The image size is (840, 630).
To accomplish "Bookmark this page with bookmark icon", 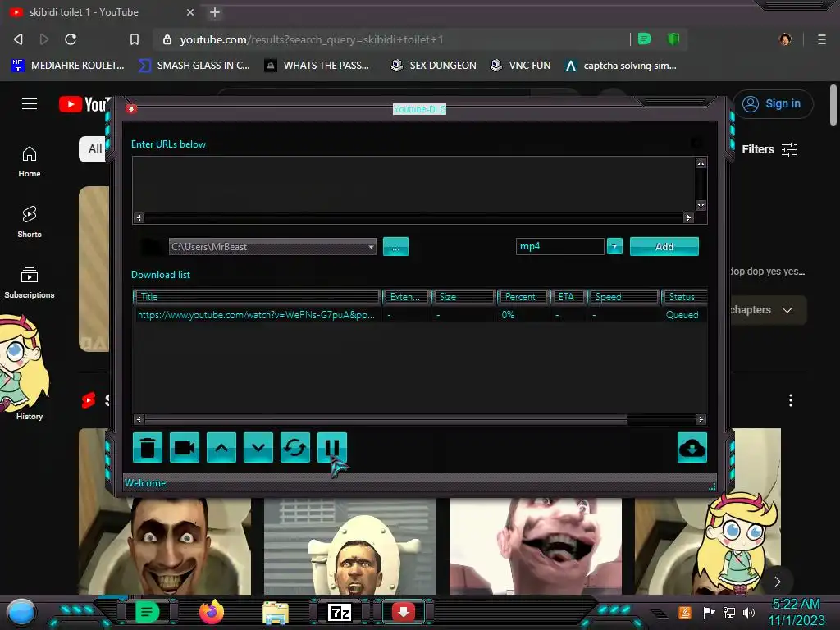I will [x=134, y=39].
